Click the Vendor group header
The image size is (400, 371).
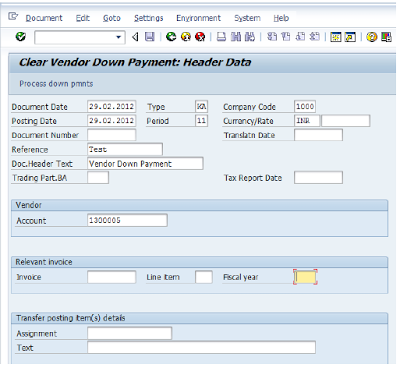[x=29, y=205]
